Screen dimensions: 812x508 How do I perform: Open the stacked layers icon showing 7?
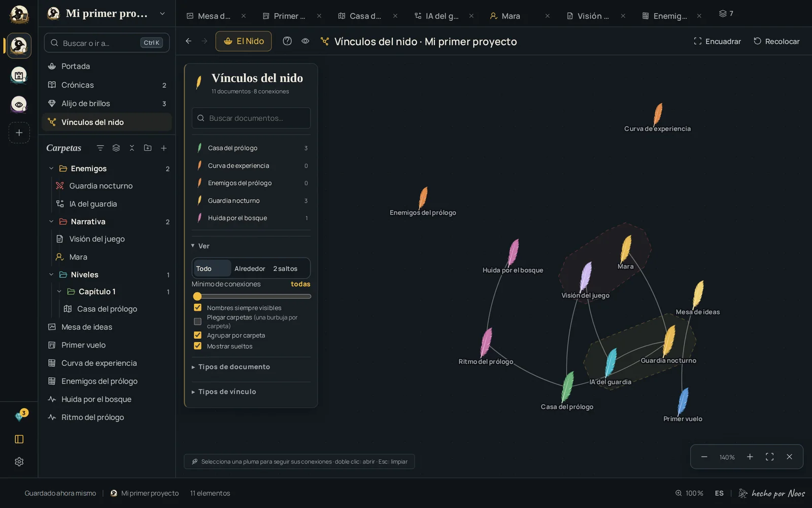pos(726,14)
